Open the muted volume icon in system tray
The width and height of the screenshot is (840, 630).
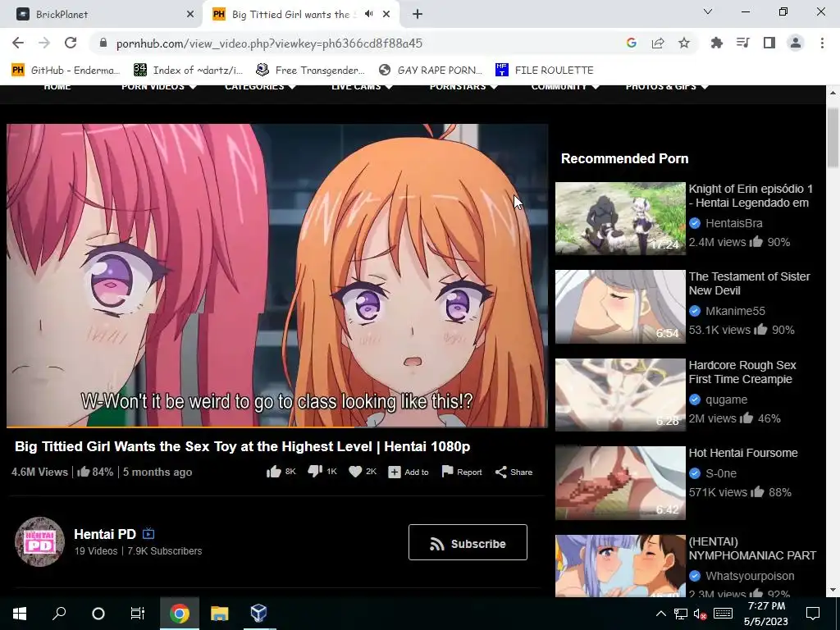(700, 614)
